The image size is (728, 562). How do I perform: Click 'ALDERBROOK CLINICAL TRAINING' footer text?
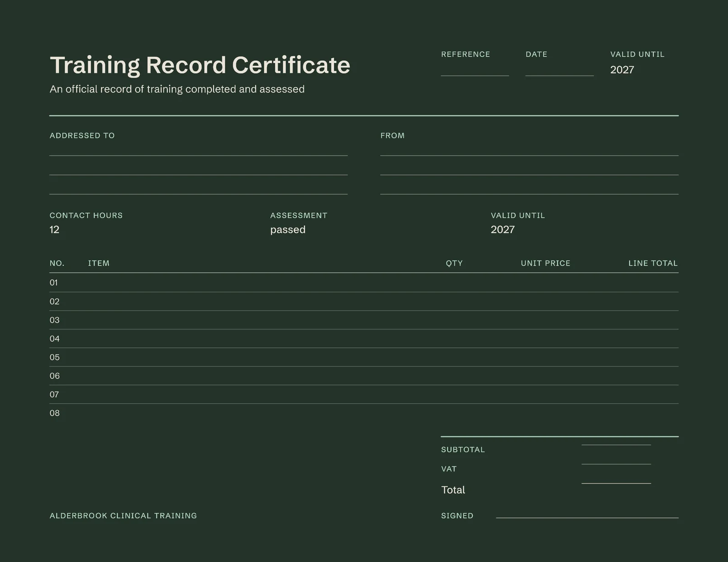point(123,516)
